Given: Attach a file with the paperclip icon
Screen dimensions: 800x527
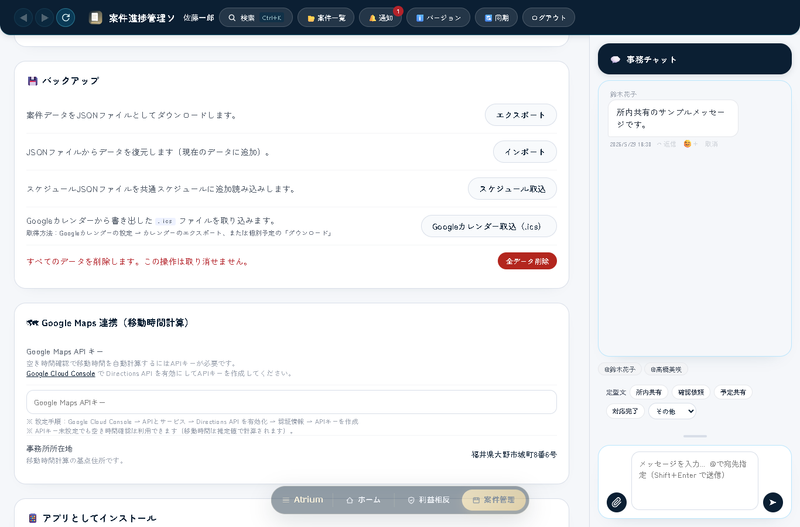Looking at the screenshot, I should [x=616, y=503].
